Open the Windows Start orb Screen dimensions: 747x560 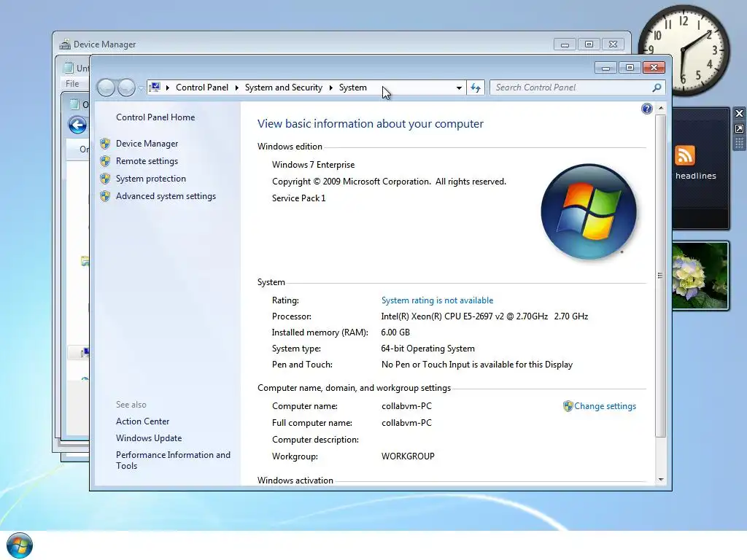[20, 545]
